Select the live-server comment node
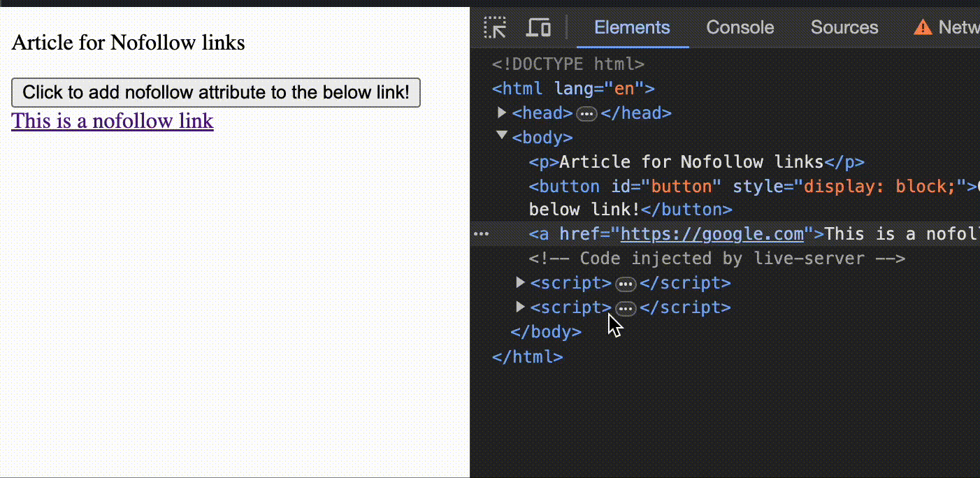Screen dimensions: 980x478 click(x=716, y=259)
